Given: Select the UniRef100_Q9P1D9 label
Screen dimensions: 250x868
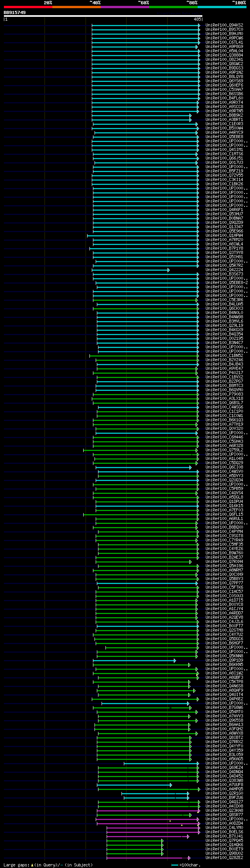Looking at the screenshot, I should 224,660.
